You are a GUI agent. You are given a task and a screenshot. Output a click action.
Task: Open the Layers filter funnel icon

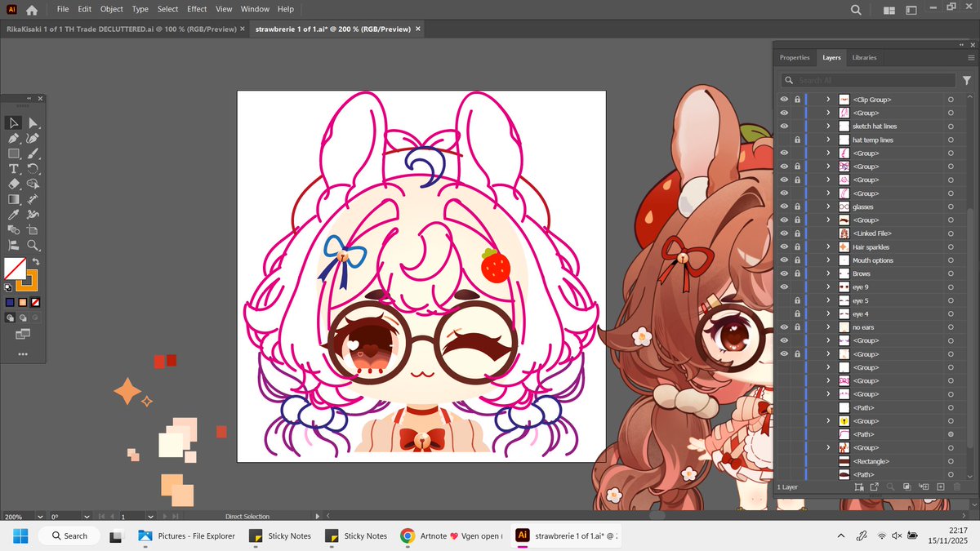(x=967, y=80)
